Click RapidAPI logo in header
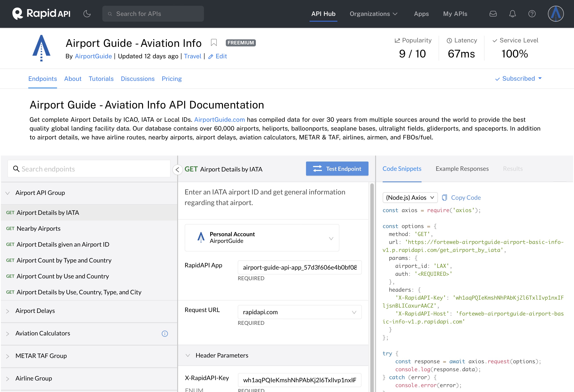This screenshot has height=392, width=574. tap(42, 13)
